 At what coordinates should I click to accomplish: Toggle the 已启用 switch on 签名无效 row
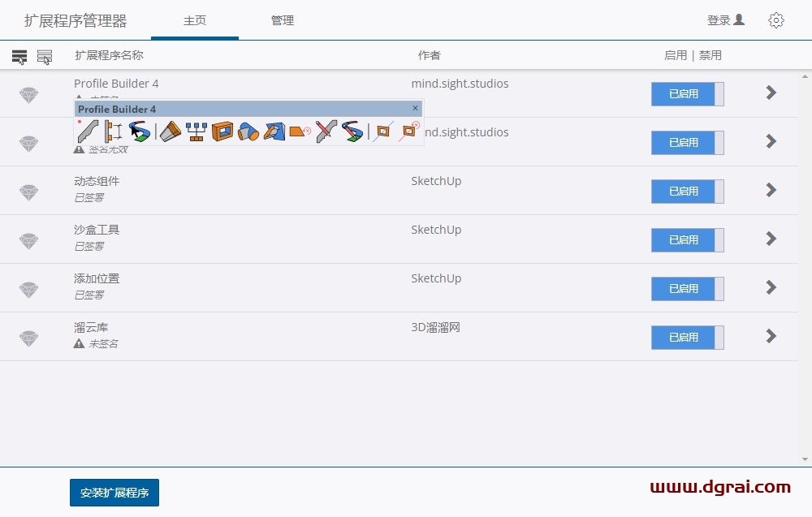tap(687, 142)
